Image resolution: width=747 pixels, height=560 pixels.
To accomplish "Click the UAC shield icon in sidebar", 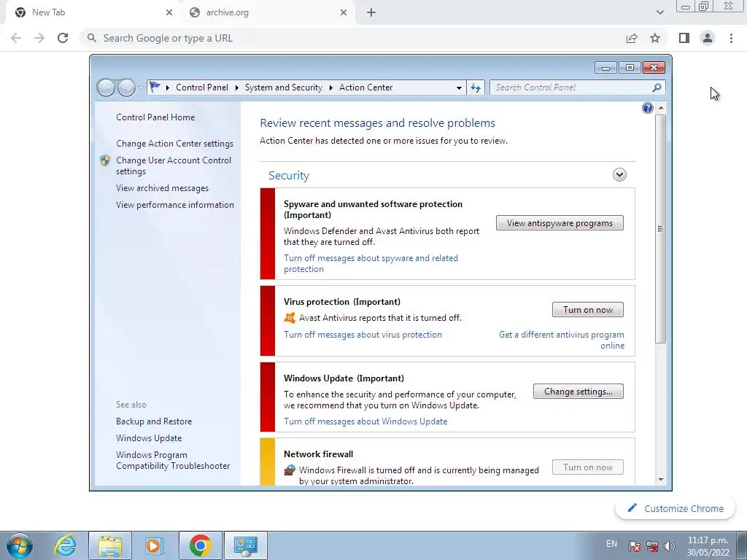I will point(105,160).
